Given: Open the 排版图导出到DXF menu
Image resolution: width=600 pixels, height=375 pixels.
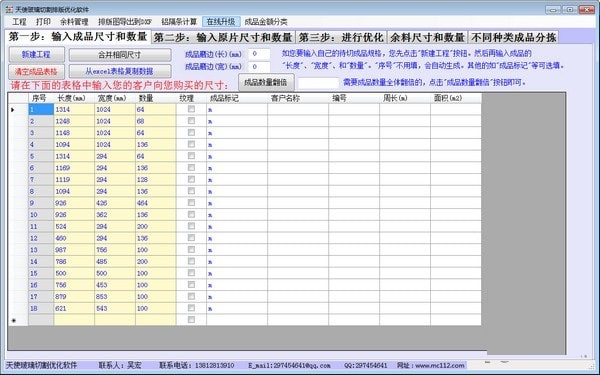Looking at the screenshot, I should (x=125, y=22).
